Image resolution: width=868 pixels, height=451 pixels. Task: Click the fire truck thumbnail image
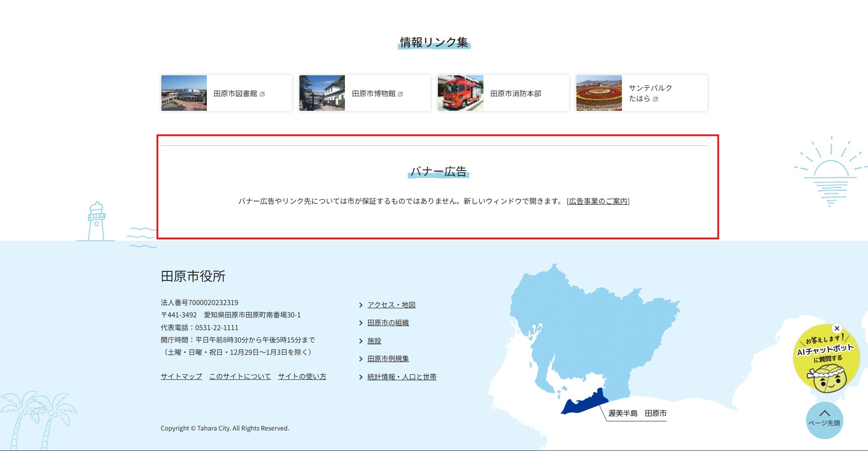[461, 93]
